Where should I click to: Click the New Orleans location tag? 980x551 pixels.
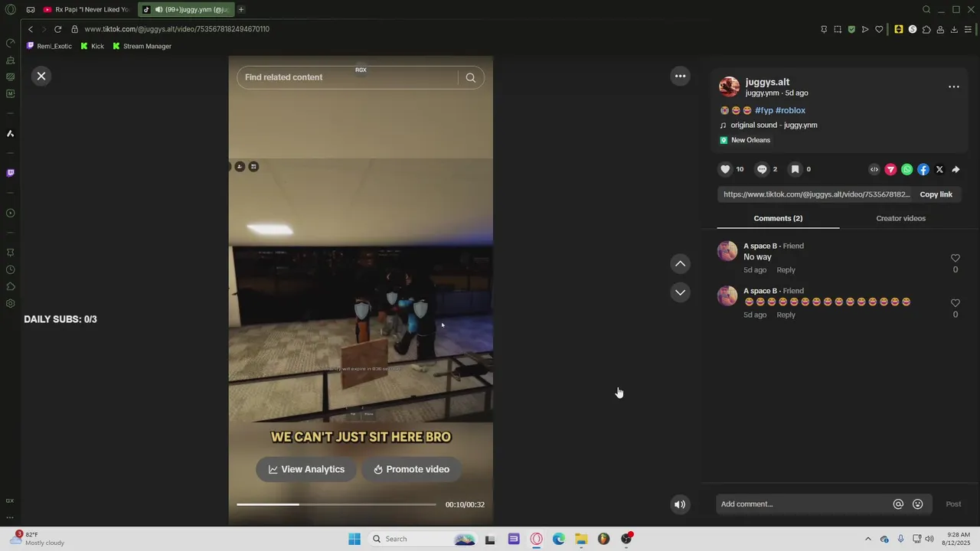tap(750, 140)
